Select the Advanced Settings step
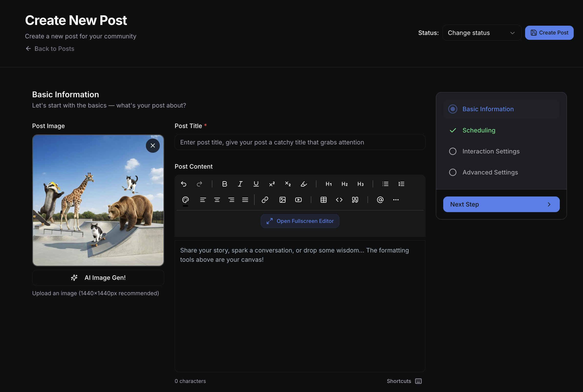 490,172
